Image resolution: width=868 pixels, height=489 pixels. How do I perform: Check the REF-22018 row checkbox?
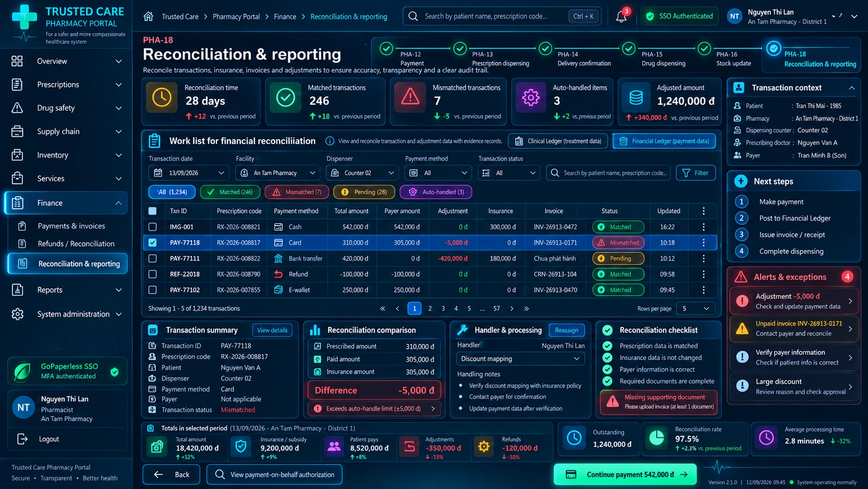point(153,274)
